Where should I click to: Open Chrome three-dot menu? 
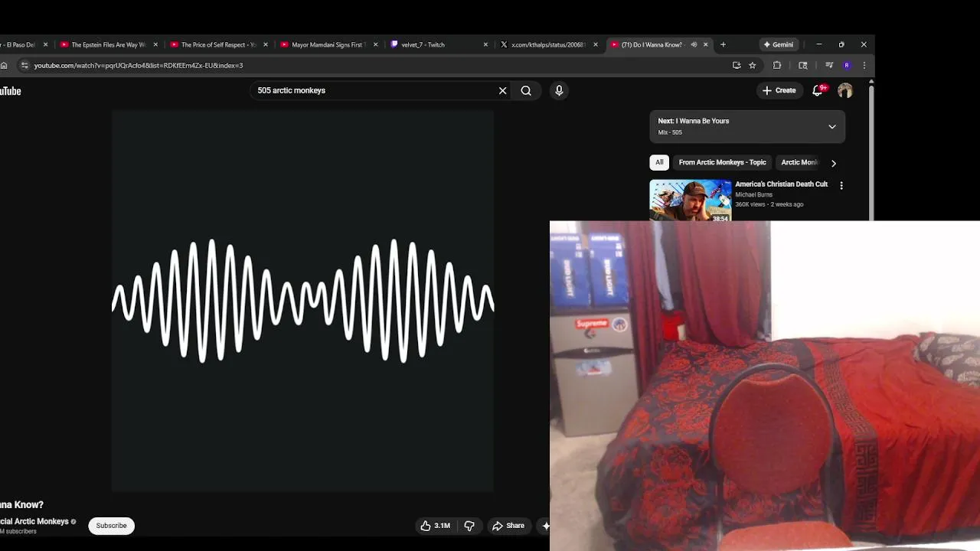pos(864,66)
